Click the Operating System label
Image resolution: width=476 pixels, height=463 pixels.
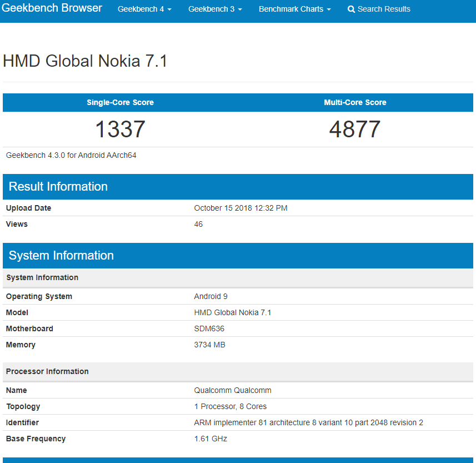click(39, 296)
